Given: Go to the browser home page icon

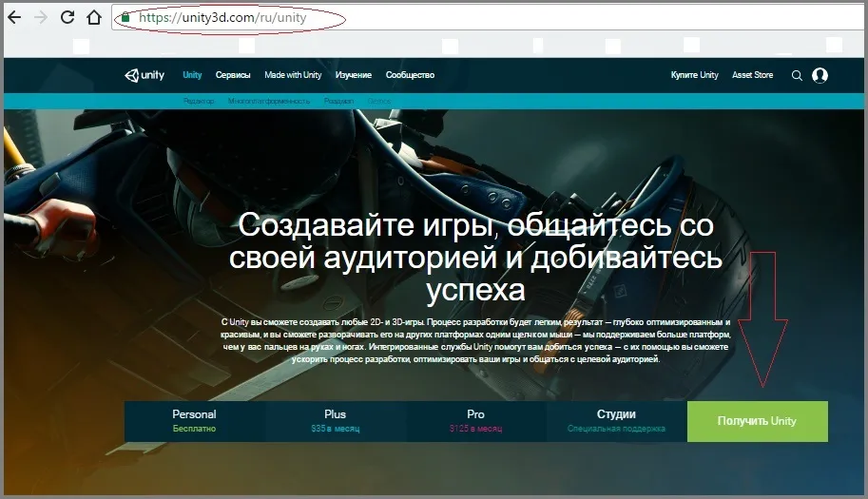Looking at the screenshot, I should pos(94,17).
